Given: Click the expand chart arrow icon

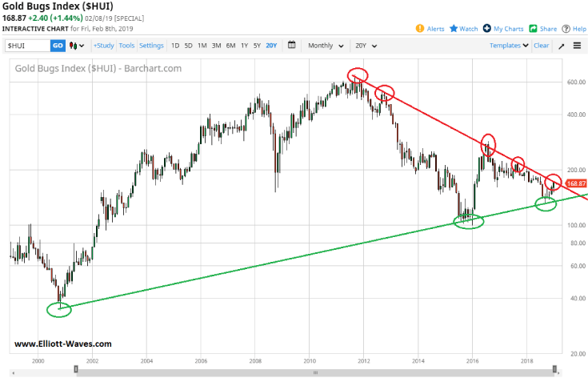Looking at the screenshot, I should point(562,46).
